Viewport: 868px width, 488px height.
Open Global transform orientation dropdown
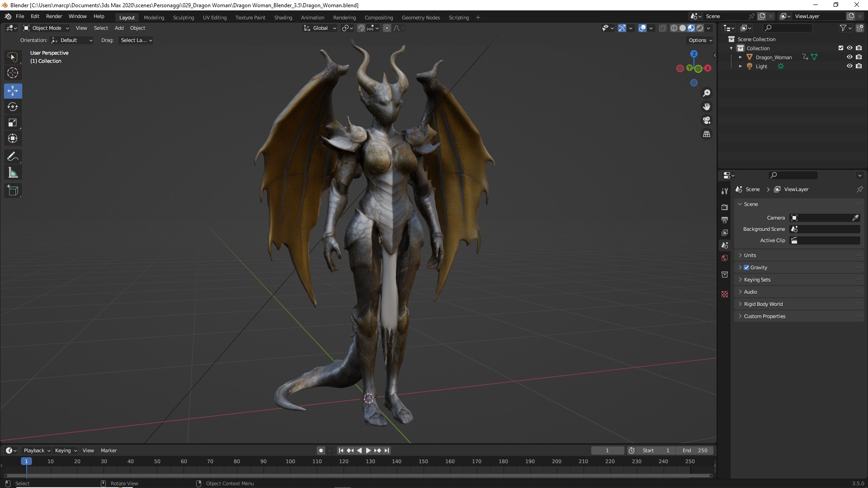320,28
